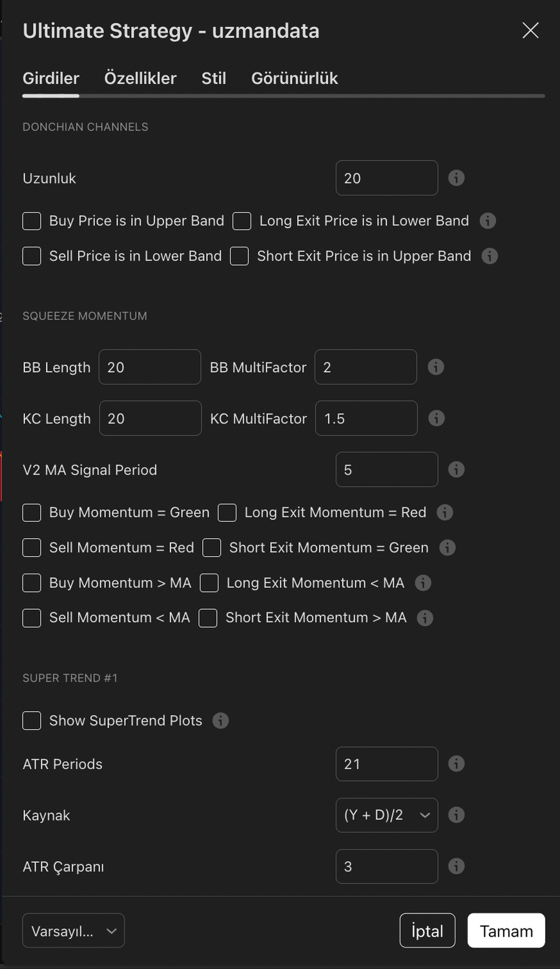Close the Ultimate Strategy settings dialog
The height and width of the screenshot is (969, 560).
530,30
